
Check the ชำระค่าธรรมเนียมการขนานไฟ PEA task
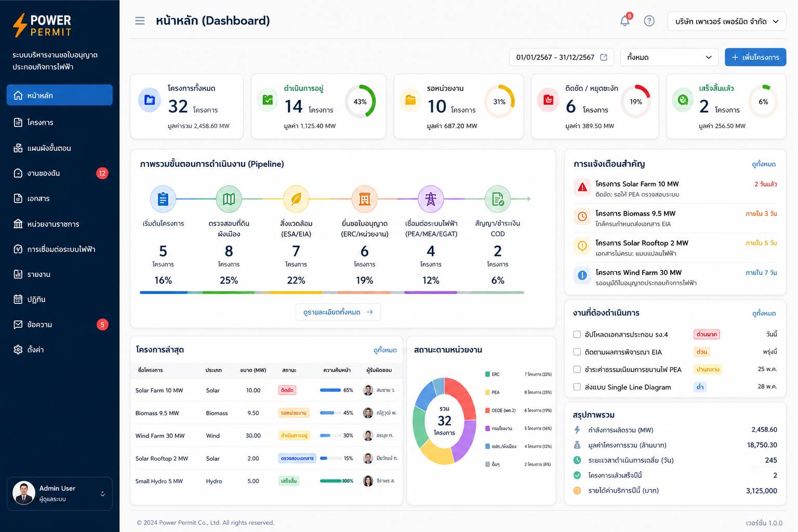click(x=577, y=369)
